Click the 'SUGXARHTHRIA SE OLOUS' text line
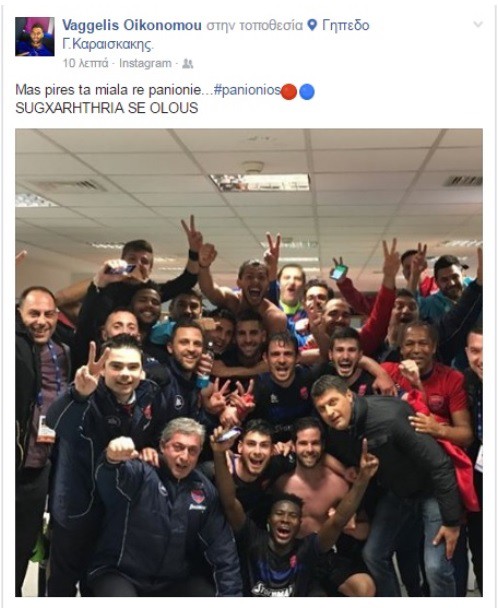The height and width of the screenshot is (612, 498). (x=107, y=108)
